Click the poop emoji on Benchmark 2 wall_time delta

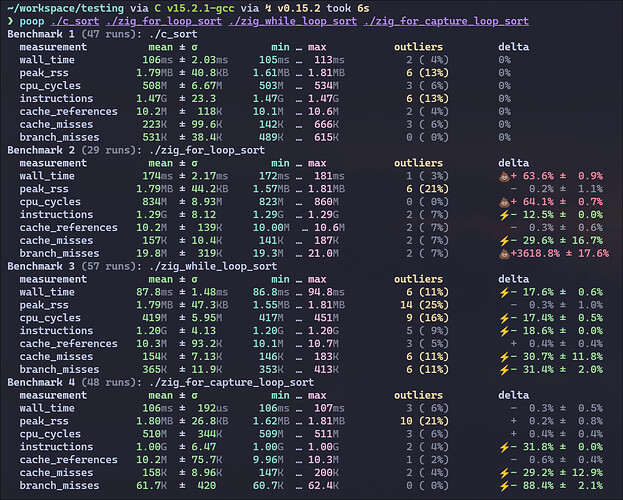(503, 176)
